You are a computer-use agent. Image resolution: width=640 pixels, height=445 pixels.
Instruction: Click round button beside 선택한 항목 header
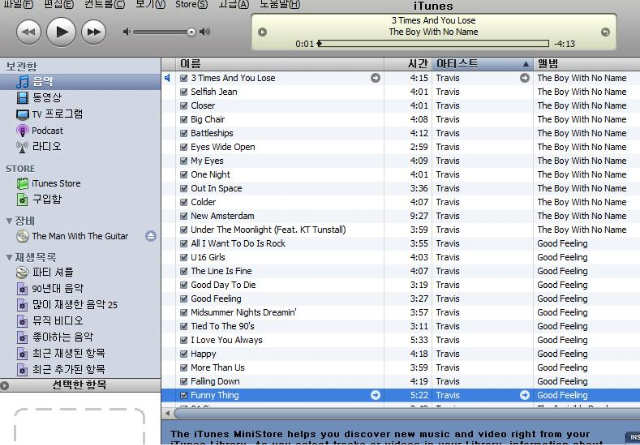point(4,385)
